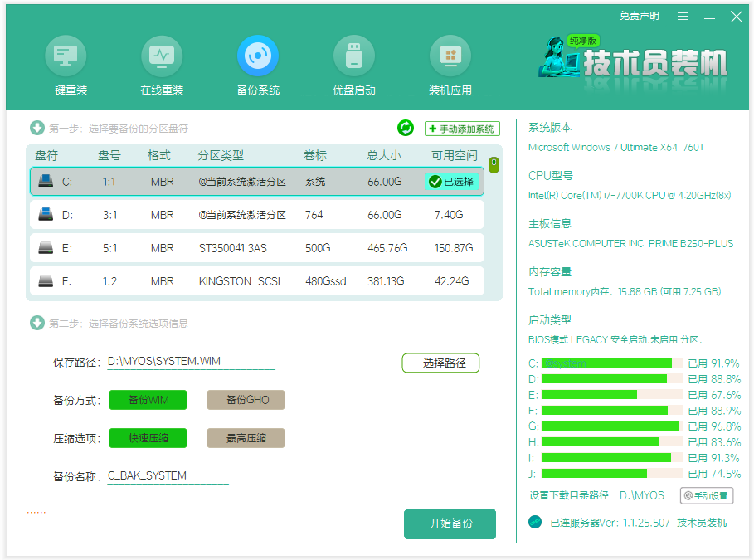
Task: Click the backup name field C_BAK_SYSTEM
Action: click(x=168, y=476)
